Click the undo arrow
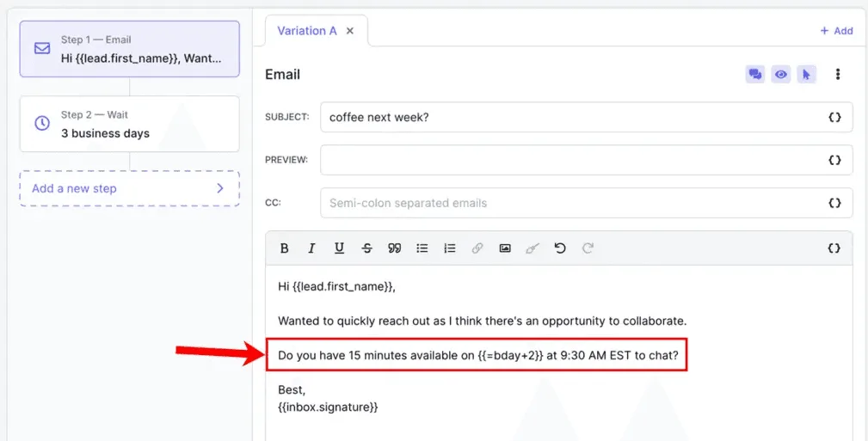The image size is (868, 441). point(560,248)
